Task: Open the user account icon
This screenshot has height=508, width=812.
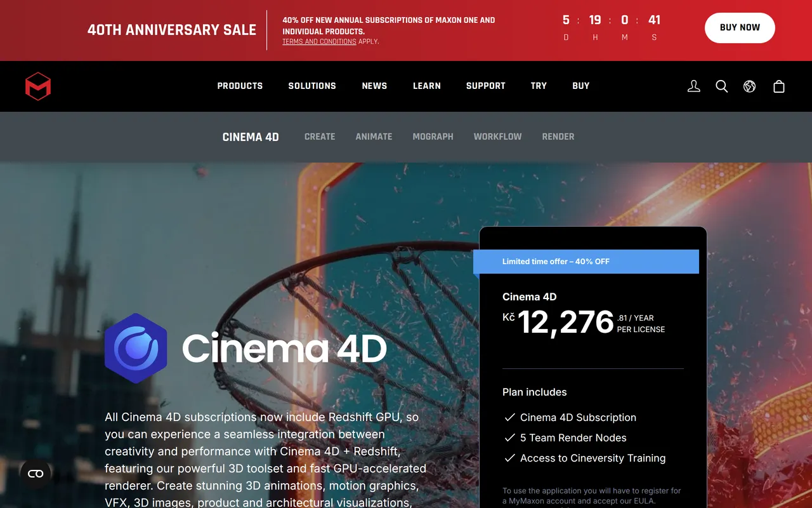Action: click(x=694, y=86)
